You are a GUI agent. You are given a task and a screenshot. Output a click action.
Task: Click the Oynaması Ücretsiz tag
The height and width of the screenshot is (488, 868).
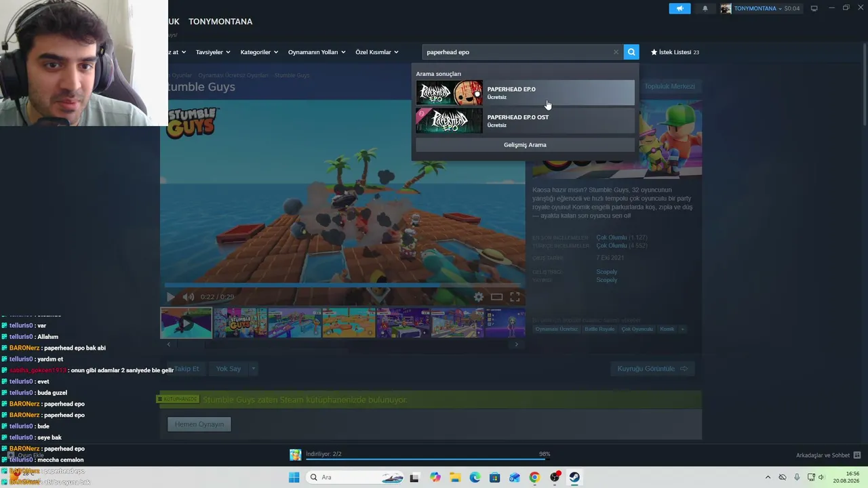(x=557, y=329)
